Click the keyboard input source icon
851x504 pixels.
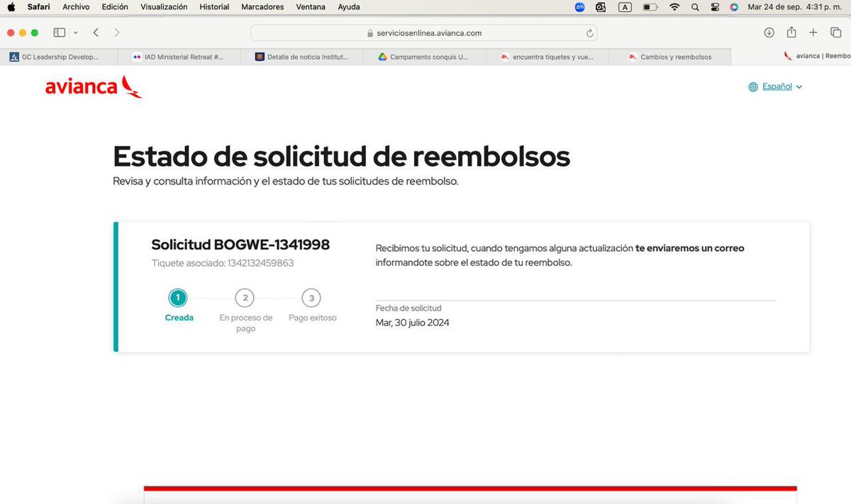pos(625,7)
